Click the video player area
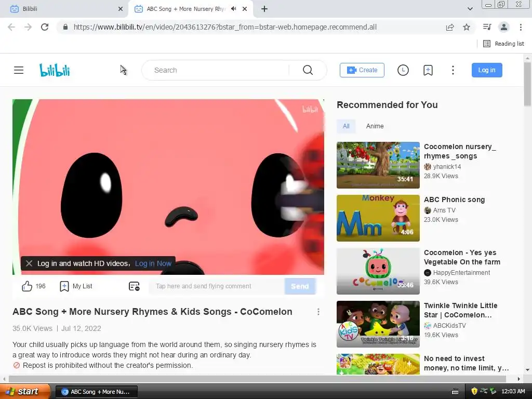 point(168,187)
